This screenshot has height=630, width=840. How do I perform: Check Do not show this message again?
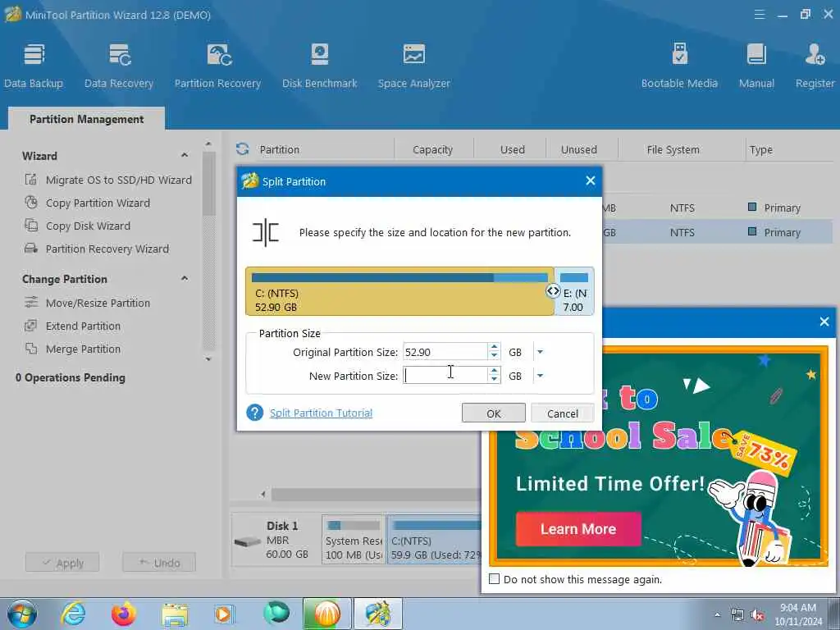tap(495, 579)
